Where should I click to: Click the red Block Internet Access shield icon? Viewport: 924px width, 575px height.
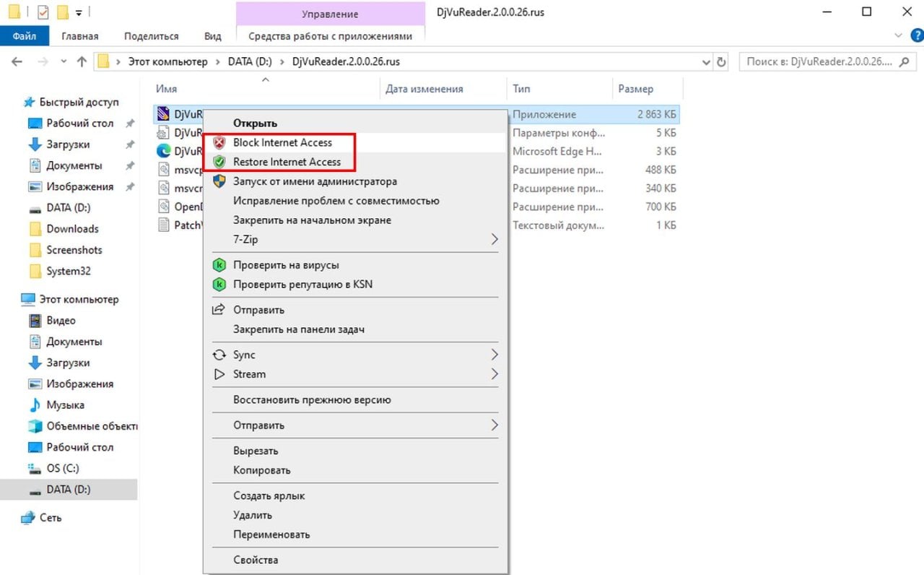[219, 143]
